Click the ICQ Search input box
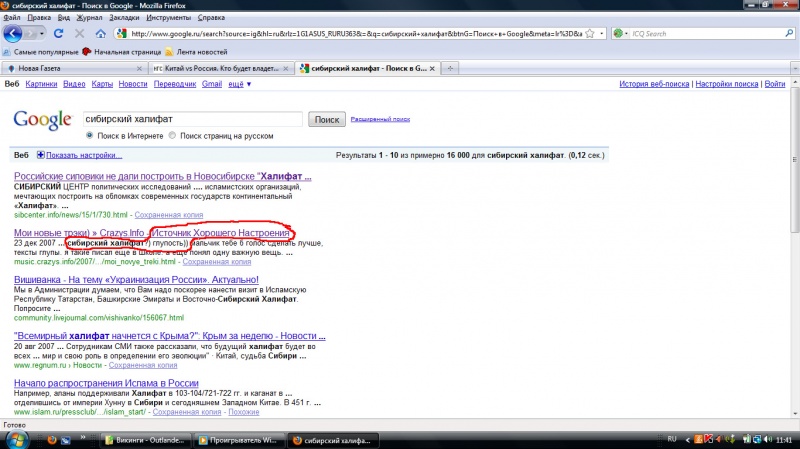The width and height of the screenshot is (800, 449). coord(707,34)
